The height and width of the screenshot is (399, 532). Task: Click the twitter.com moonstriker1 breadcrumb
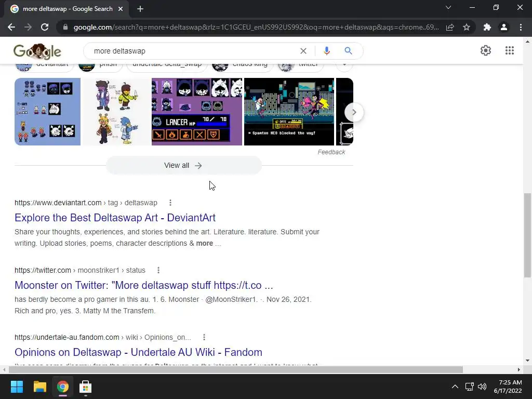coord(79,270)
